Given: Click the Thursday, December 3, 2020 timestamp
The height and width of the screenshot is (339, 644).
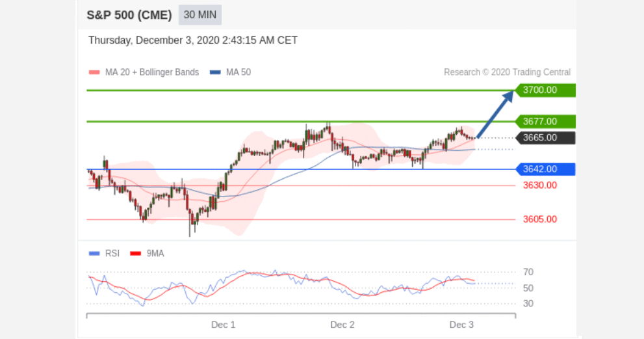Looking at the screenshot, I should click(x=192, y=40).
